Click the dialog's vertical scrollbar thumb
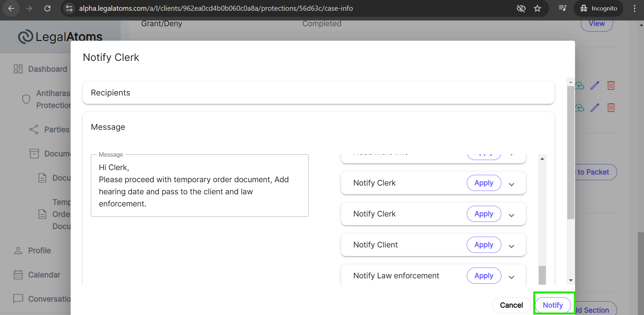This screenshot has height=315, width=644. click(571, 152)
